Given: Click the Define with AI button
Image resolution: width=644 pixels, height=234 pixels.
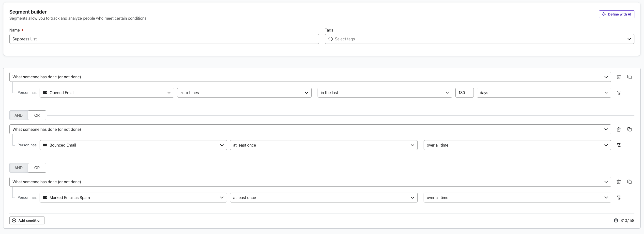Looking at the screenshot, I should coord(616,14).
